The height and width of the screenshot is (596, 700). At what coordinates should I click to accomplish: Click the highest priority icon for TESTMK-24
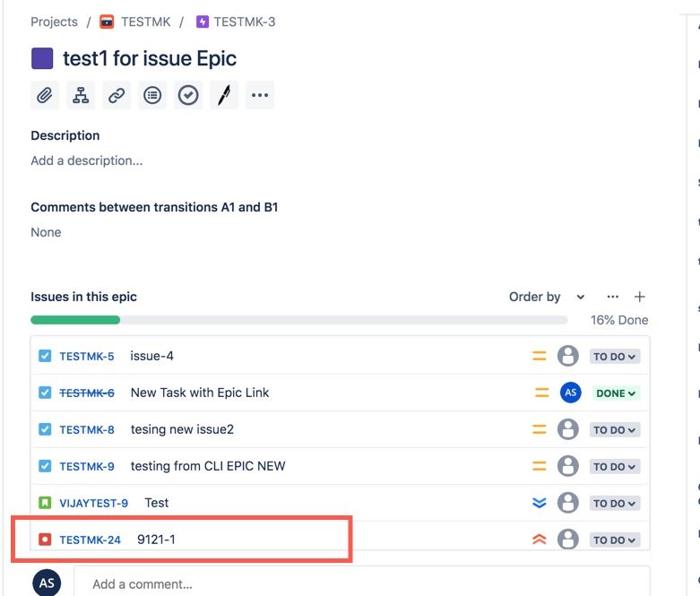pos(540,540)
